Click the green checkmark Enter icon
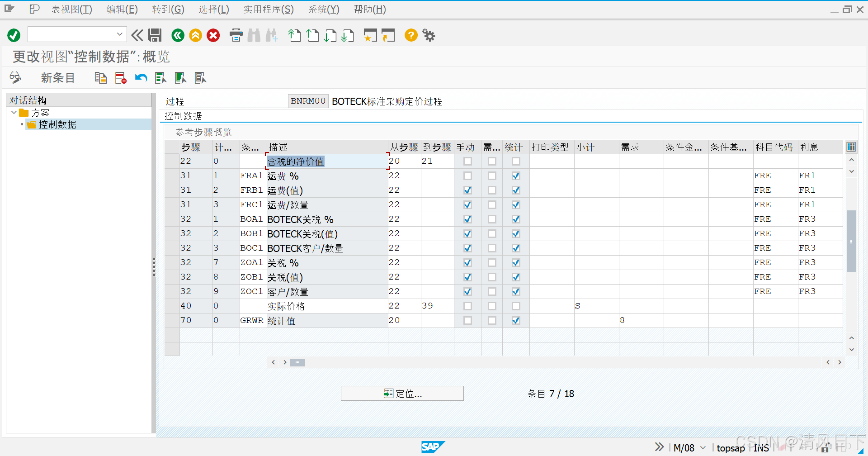This screenshot has width=868, height=456. click(x=14, y=35)
